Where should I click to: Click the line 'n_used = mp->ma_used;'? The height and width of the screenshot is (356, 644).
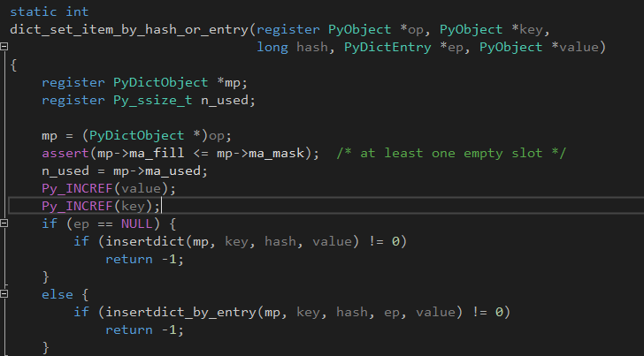tap(125, 171)
